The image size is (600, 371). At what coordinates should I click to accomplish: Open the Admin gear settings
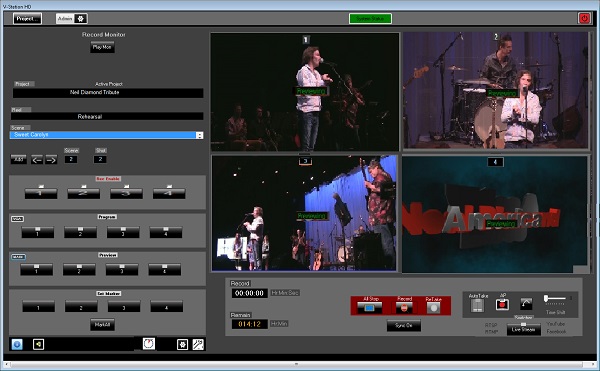[x=81, y=18]
